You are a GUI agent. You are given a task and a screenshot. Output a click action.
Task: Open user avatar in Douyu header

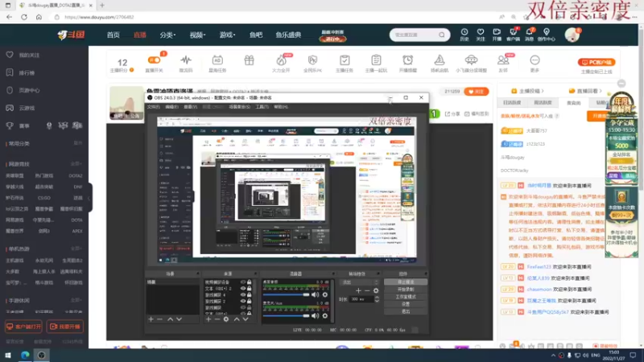[x=572, y=35]
